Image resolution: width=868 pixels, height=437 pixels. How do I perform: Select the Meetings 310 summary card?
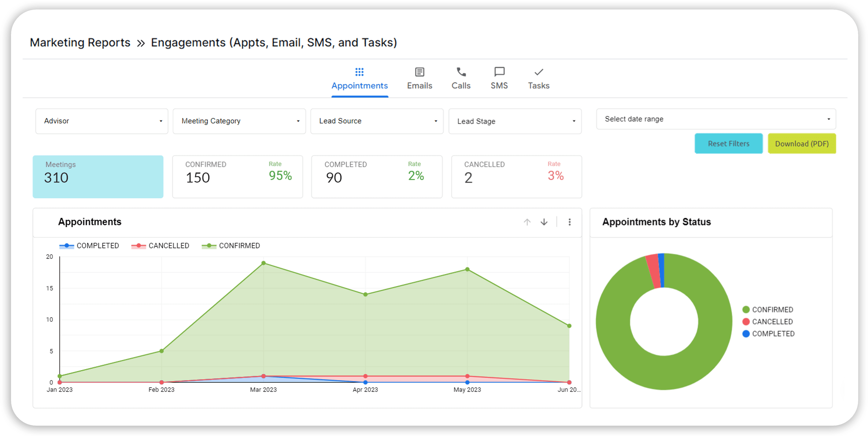click(98, 176)
